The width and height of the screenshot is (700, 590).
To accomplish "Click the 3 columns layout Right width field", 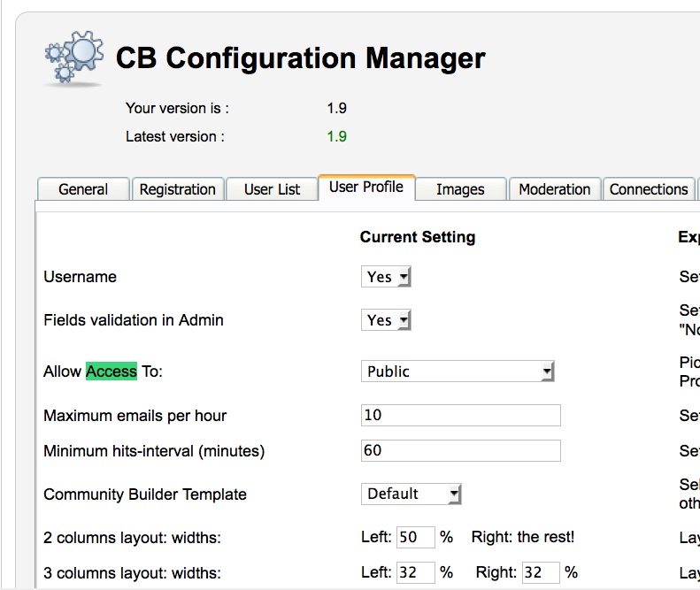I will tap(541, 572).
